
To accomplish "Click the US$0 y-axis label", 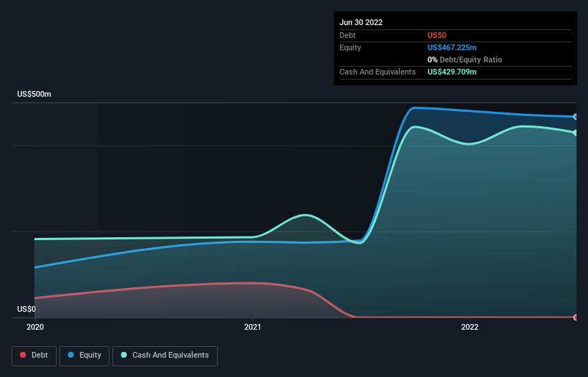I will click(x=26, y=309).
